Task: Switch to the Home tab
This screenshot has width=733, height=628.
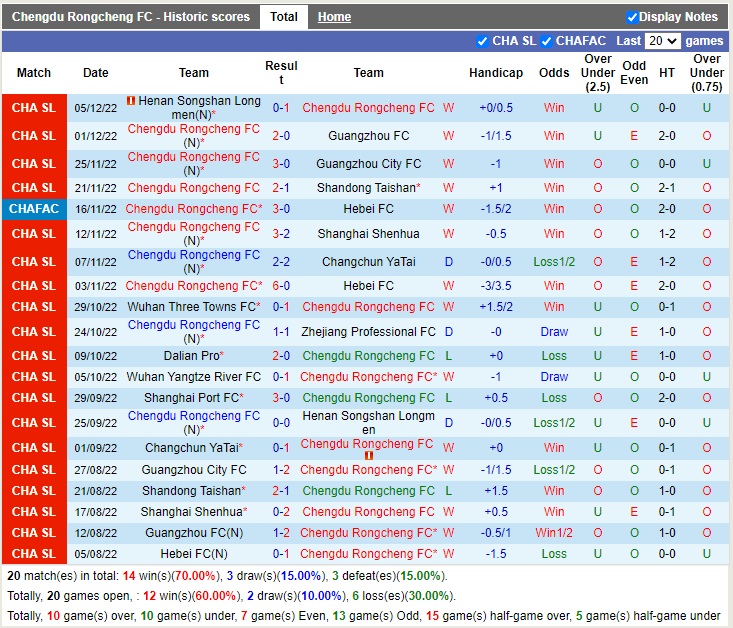Action: 334,17
